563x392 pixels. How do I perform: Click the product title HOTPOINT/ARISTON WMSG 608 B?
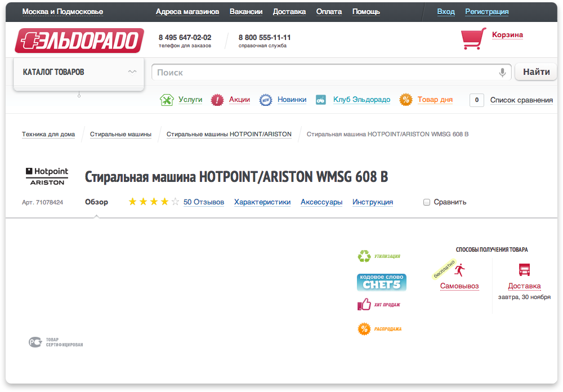click(236, 177)
